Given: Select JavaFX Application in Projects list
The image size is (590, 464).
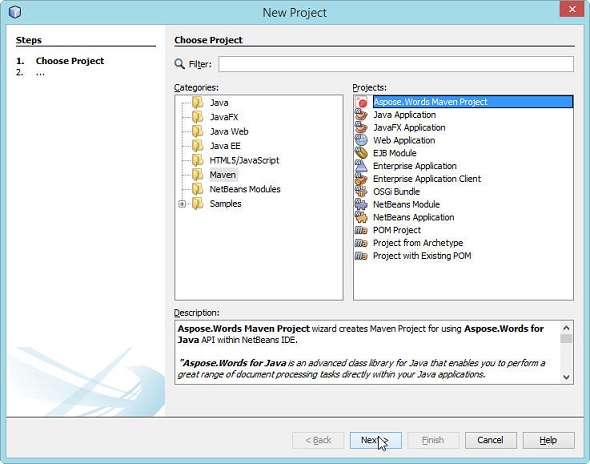Looking at the screenshot, I should coord(409,128).
